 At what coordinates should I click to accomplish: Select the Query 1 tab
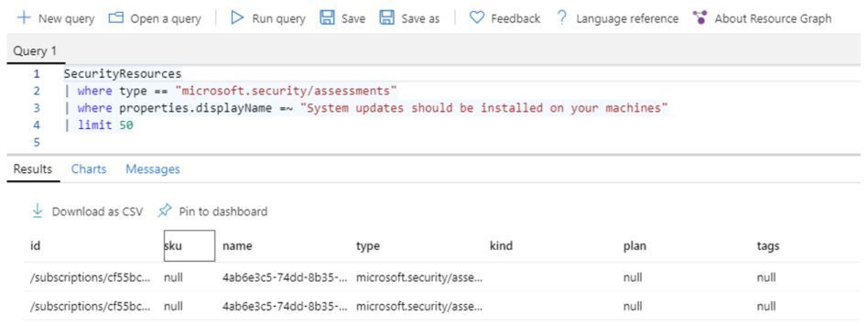click(35, 51)
